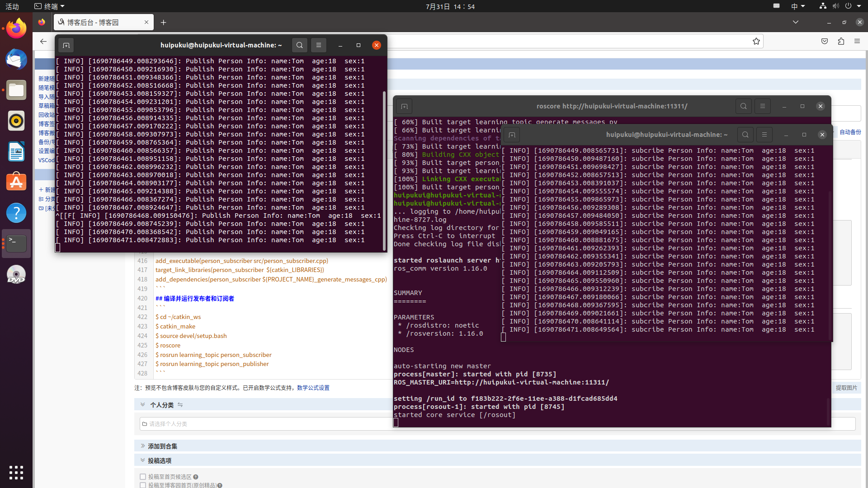The width and height of the screenshot is (868, 488).
Task: Check 投稿至首页候选区 checkbox
Action: tap(143, 477)
